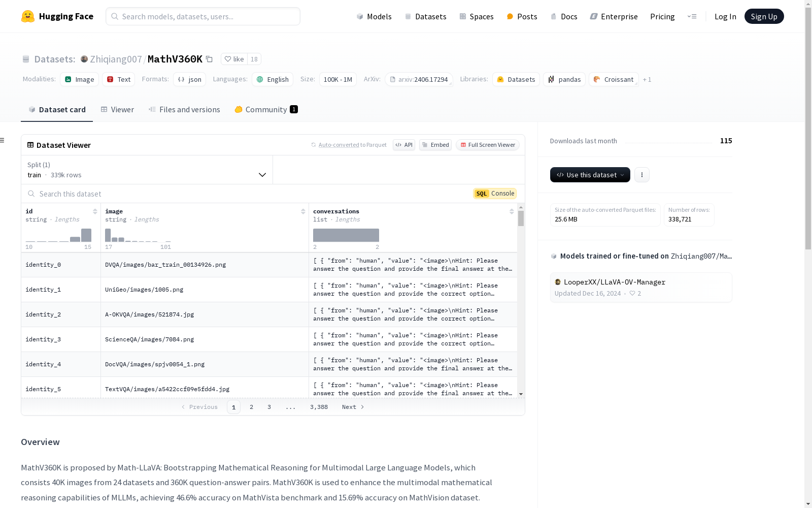Open Enterprise in top navigation
The width and height of the screenshot is (812, 508).
coord(614,16)
